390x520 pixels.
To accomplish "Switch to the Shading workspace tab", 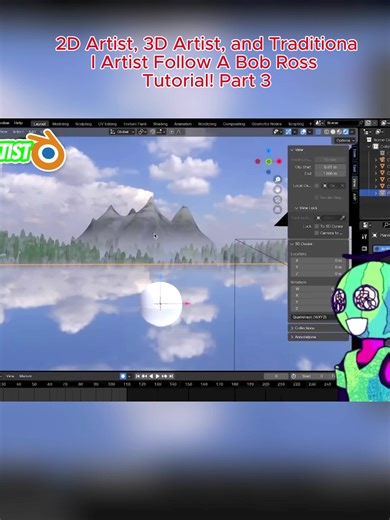I will point(160,124).
